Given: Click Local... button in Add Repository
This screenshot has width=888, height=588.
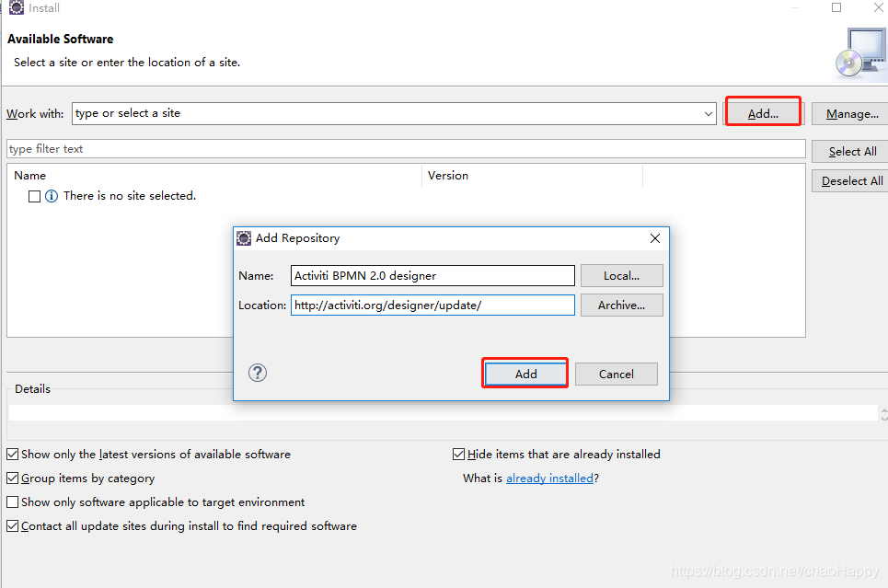Looking at the screenshot, I should [x=621, y=276].
